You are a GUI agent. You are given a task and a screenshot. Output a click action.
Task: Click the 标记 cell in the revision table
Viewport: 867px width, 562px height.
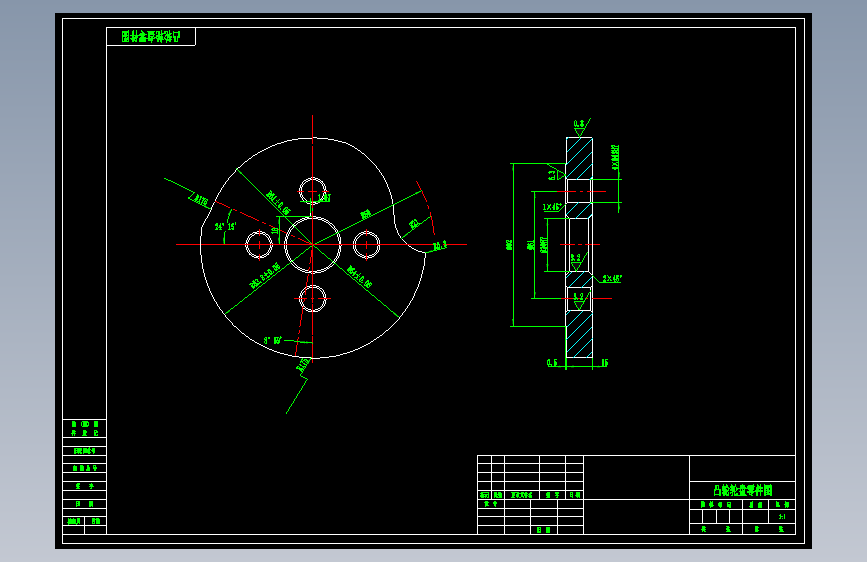[484, 495]
